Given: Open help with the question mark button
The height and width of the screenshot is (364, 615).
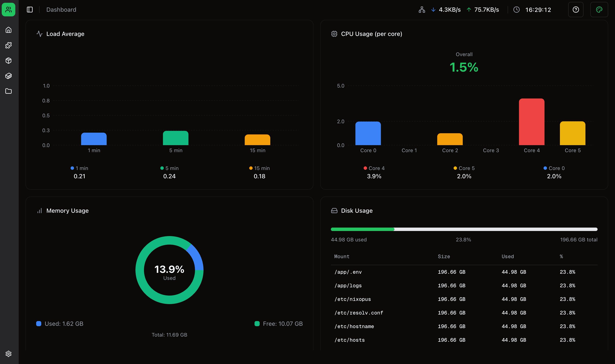Looking at the screenshot, I should click(576, 10).
